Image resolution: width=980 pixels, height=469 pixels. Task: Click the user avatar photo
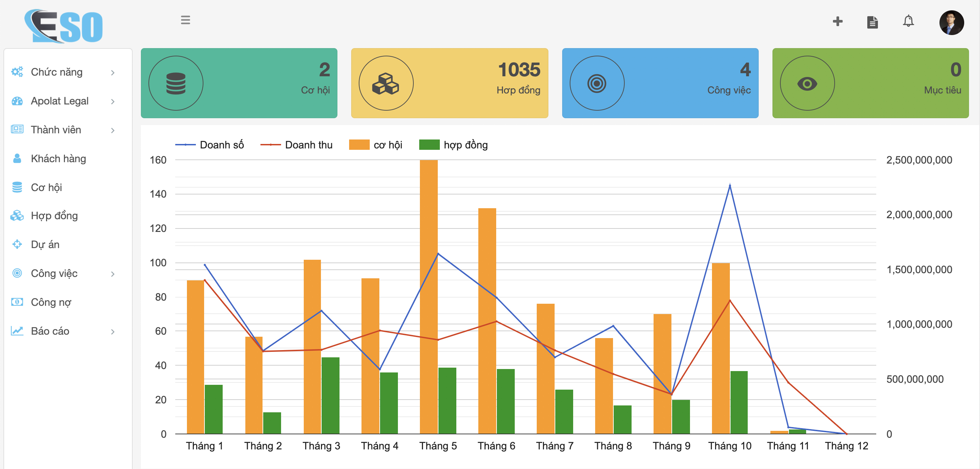(x=951, y=22)
